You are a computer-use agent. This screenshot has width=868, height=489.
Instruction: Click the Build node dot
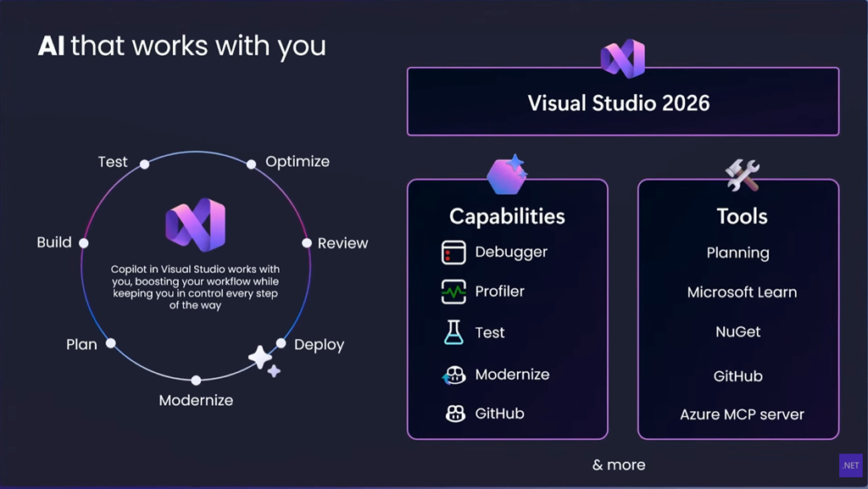point(84,243)
